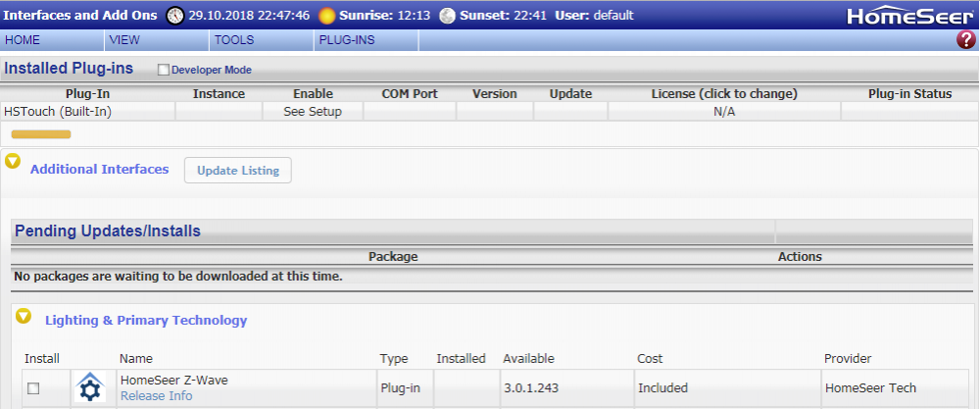
Task: Click the orange bar under HSTouch
Action: click(40, 133)
